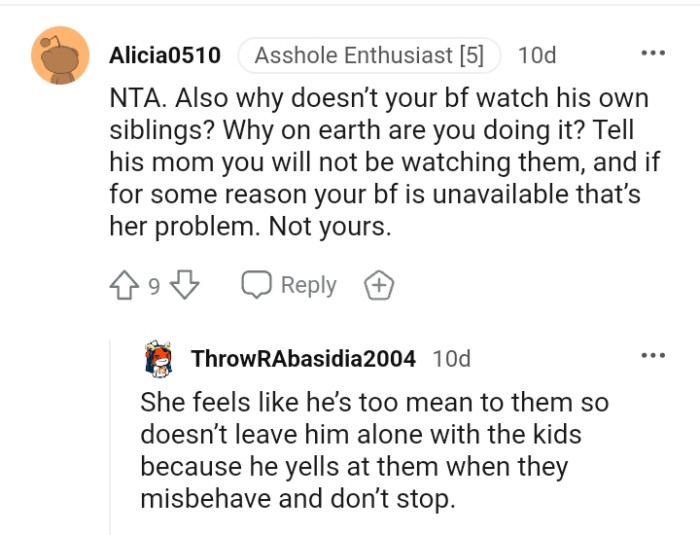
Task: Click the Reply text on Alicia0510's comment
Action: point(308,286)
